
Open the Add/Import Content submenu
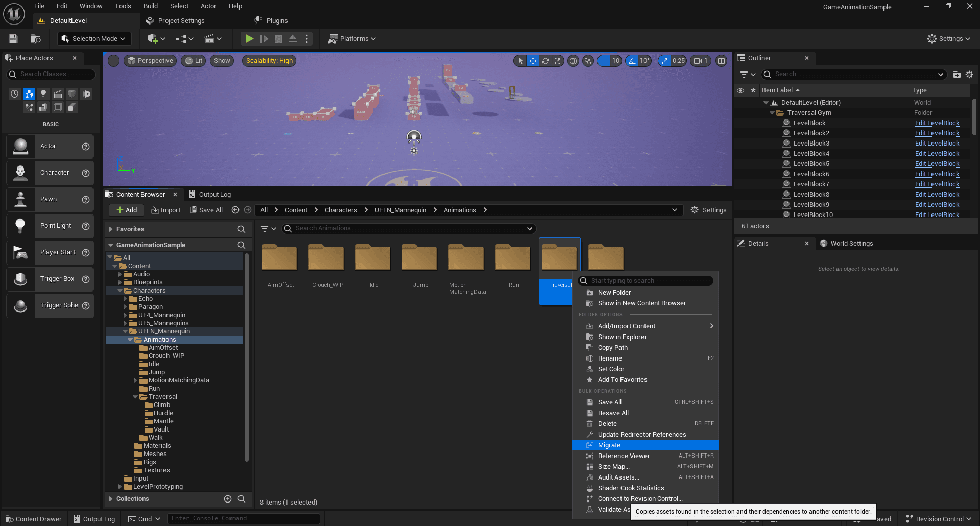coord(646,326)
